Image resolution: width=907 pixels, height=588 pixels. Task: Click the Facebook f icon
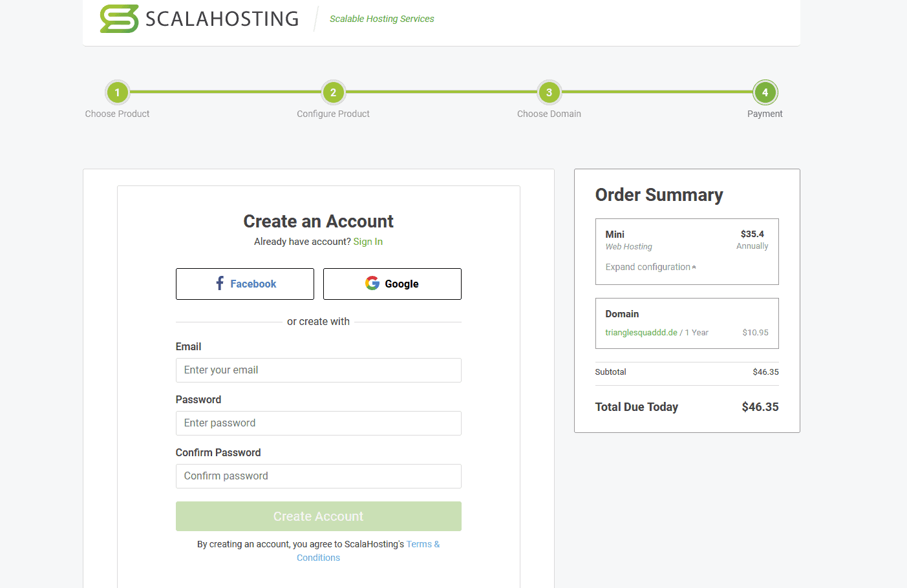pos(220,284)
